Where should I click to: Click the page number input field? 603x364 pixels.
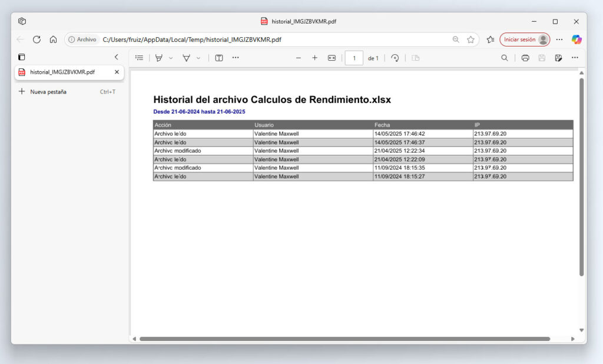click(x=353, y=58)
